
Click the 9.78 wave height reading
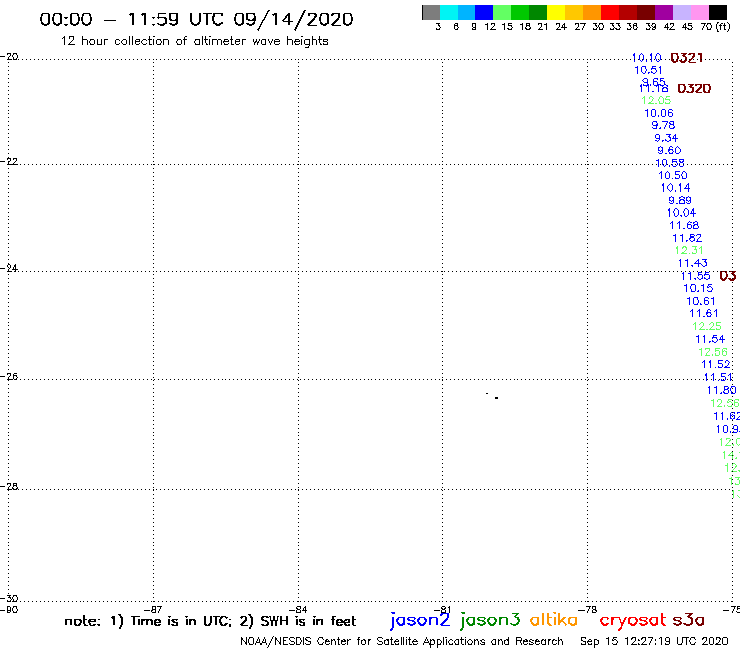[663, 126]
